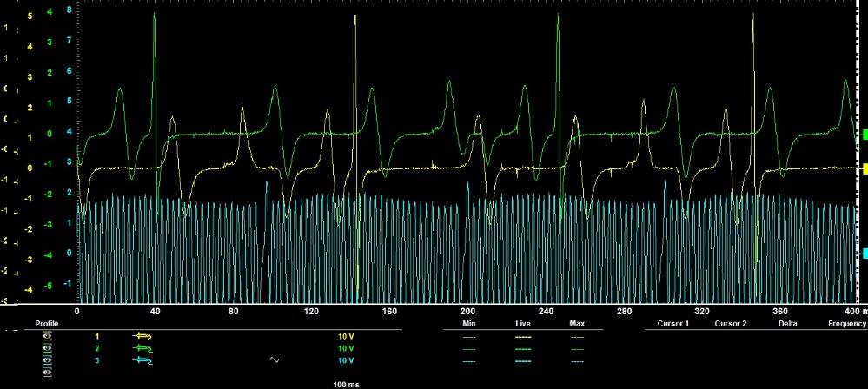The height and width of the screenshot is (389, 868).
Task: Click the Cursor 1 column header
Action: click(674, 323)
